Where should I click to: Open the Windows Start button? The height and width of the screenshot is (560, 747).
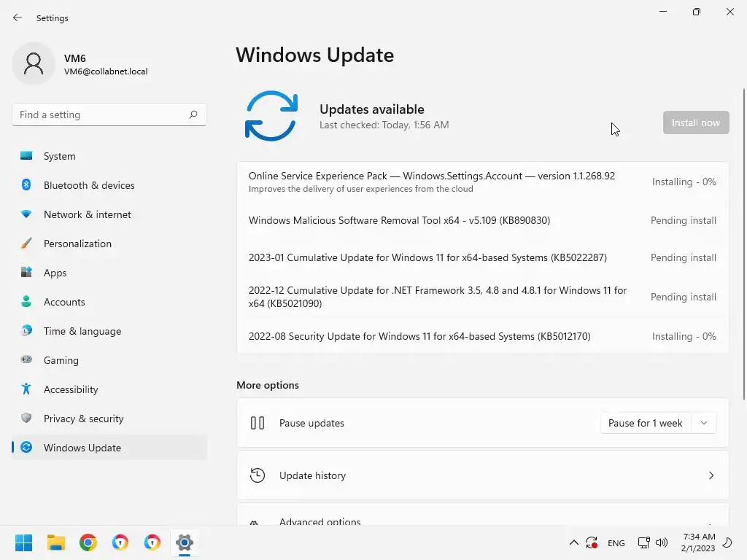tap(23, 542)
